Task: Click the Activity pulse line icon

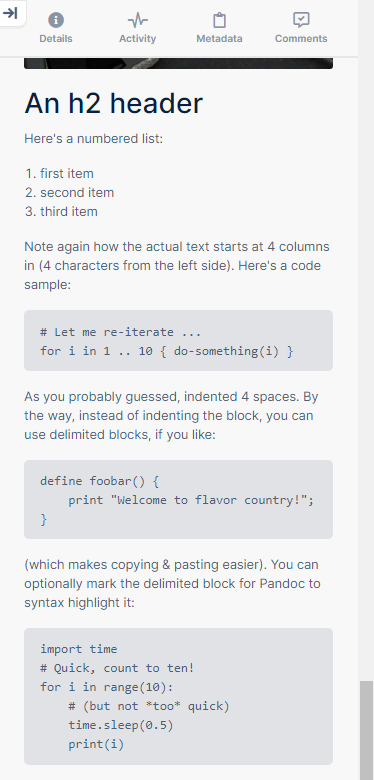Action: pyautogui.click(x=138, y=20)
